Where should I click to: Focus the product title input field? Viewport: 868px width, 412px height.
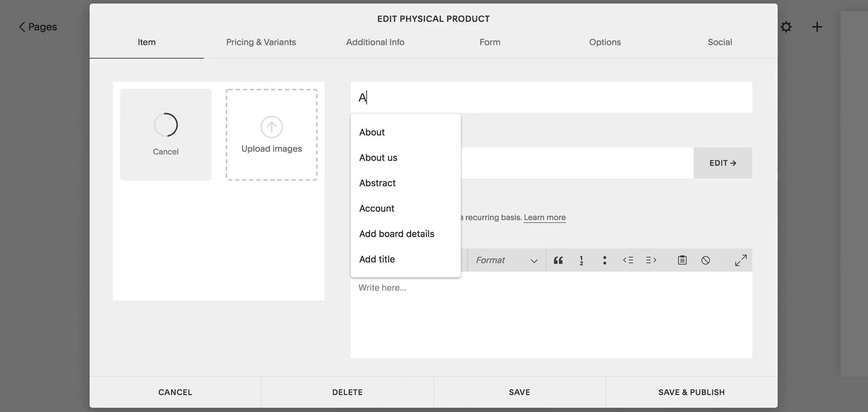tap(551, 98)
